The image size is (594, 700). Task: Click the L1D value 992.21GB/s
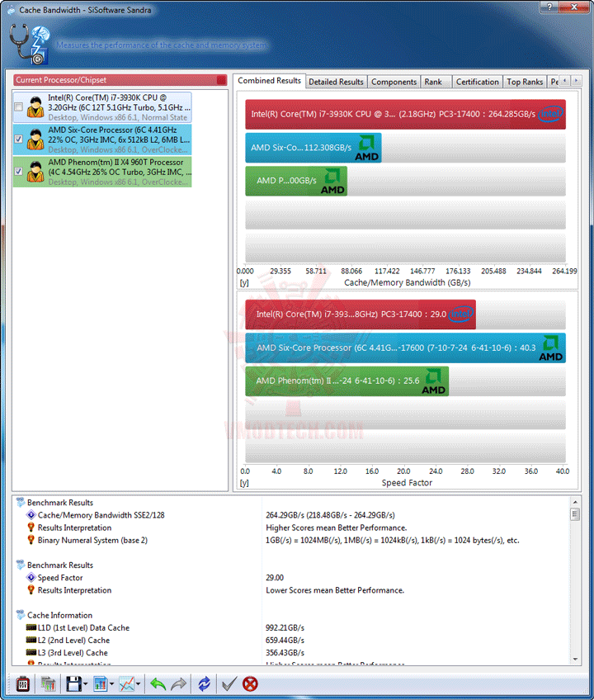[285, 627]
